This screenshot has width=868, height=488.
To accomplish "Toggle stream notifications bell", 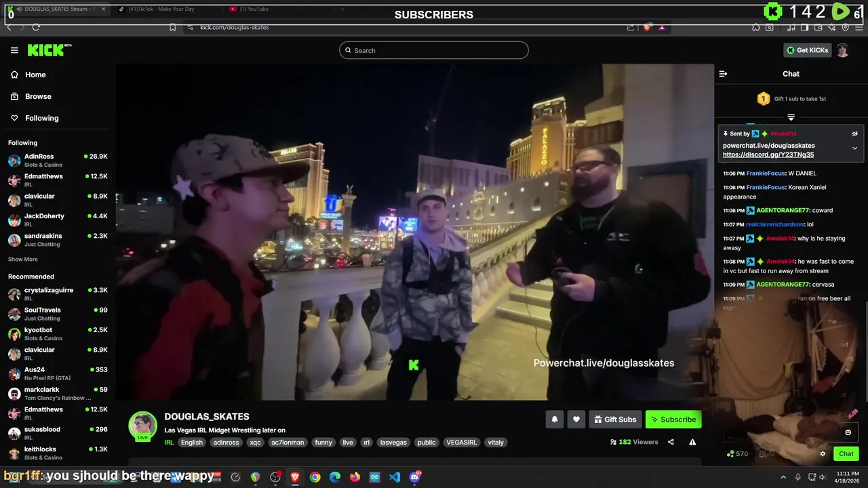I will pyautogui.click(x=554, y=420).
